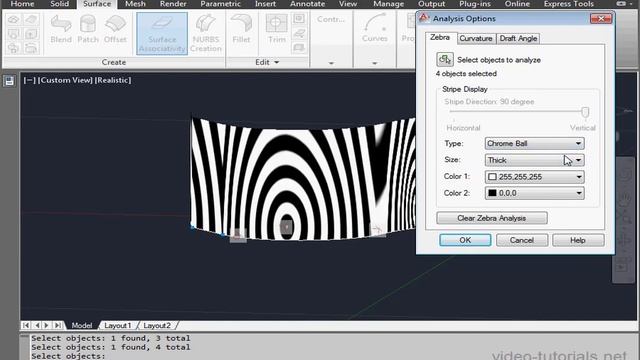The width and height of the screenshot is (640, 360).
Task: Click the [Realistic] visual style control
Action: (x=113, y=80)
